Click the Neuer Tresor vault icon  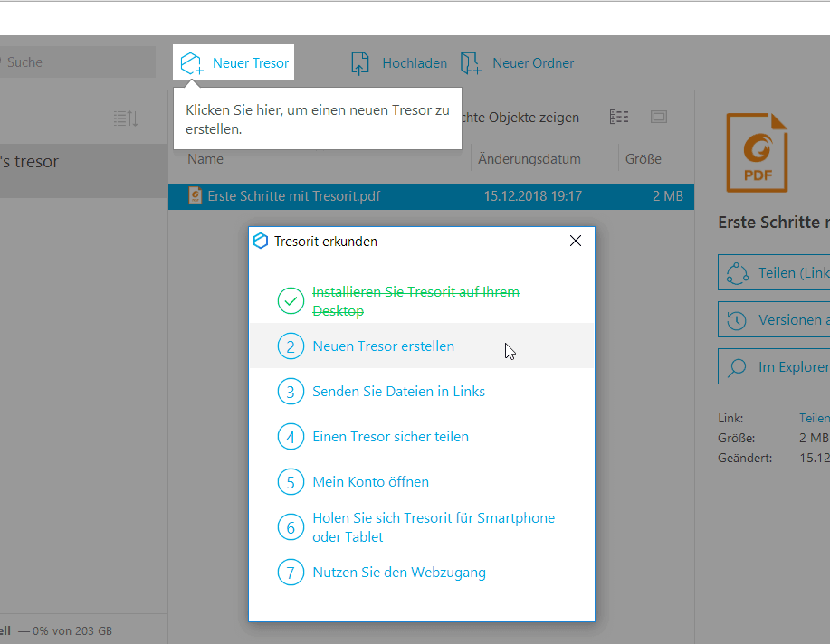(192, 63)
